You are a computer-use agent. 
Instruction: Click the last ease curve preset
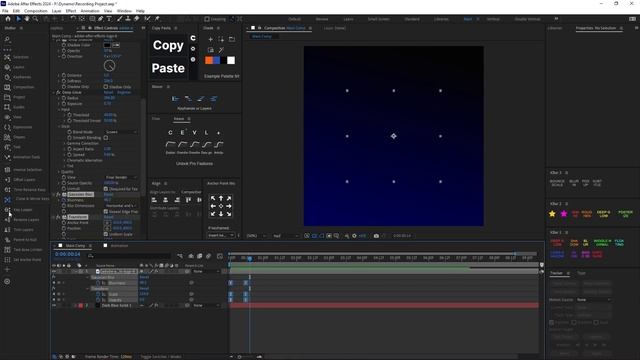(219, 144)
